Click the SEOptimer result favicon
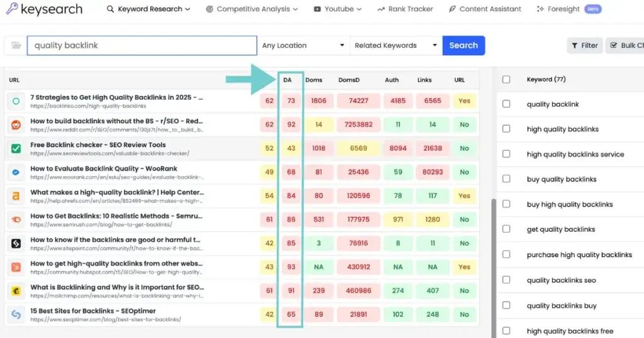Screen dimensions: 644x338 click(x=16, y=315)
